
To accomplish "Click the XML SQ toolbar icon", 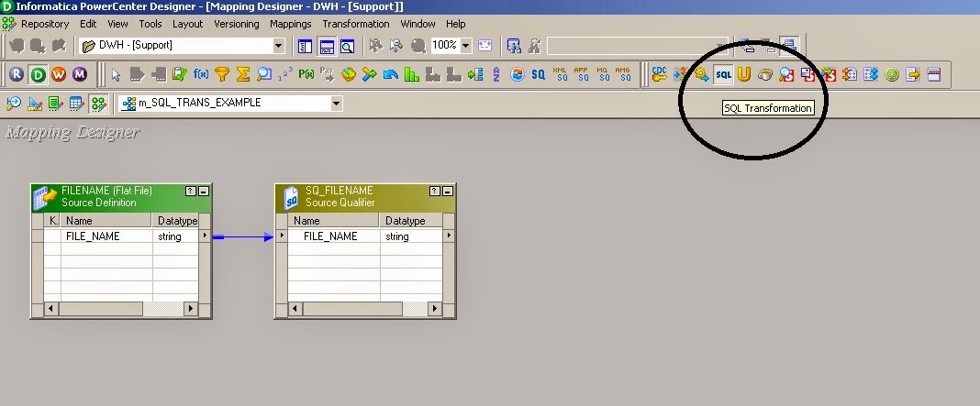I will click(x=562, y=74).
